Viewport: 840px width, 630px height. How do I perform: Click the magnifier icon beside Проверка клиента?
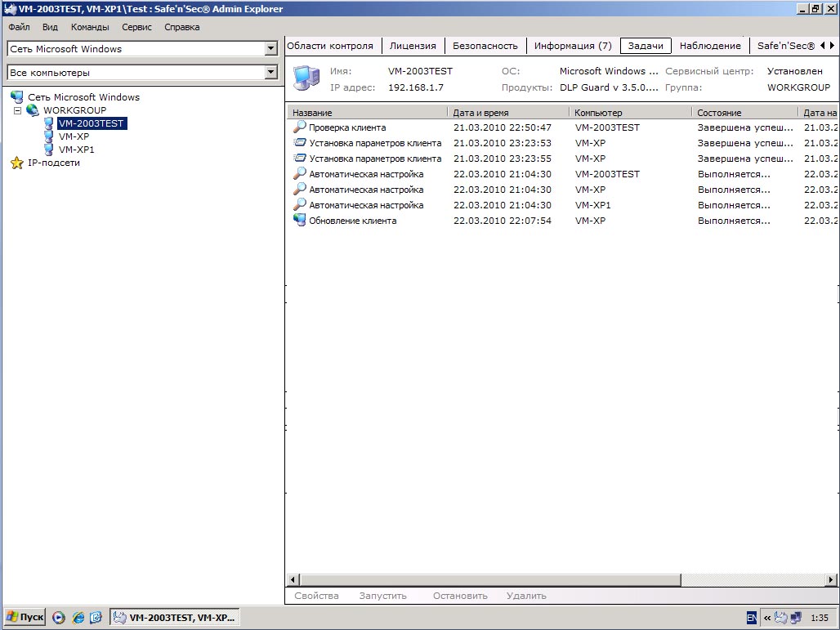(x=299, y=127)
